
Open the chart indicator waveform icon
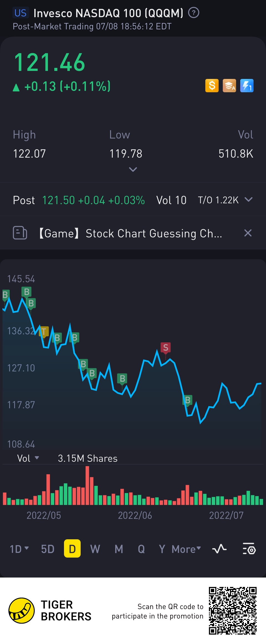coord(219,549)
